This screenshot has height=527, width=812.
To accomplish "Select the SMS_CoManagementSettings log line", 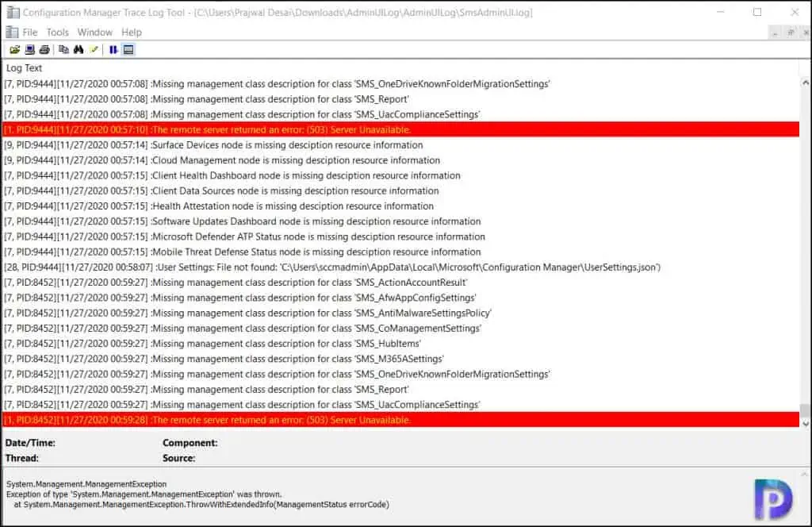I will [401, 329].
